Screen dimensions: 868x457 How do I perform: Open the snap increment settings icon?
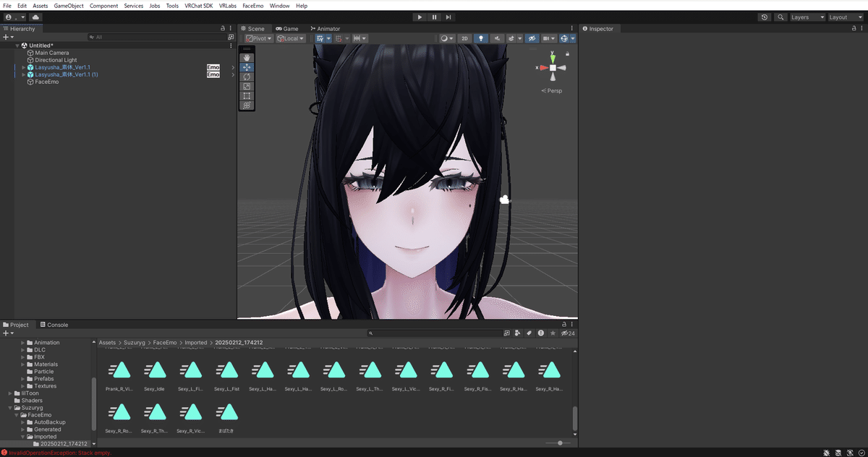(x=360, y=38)
